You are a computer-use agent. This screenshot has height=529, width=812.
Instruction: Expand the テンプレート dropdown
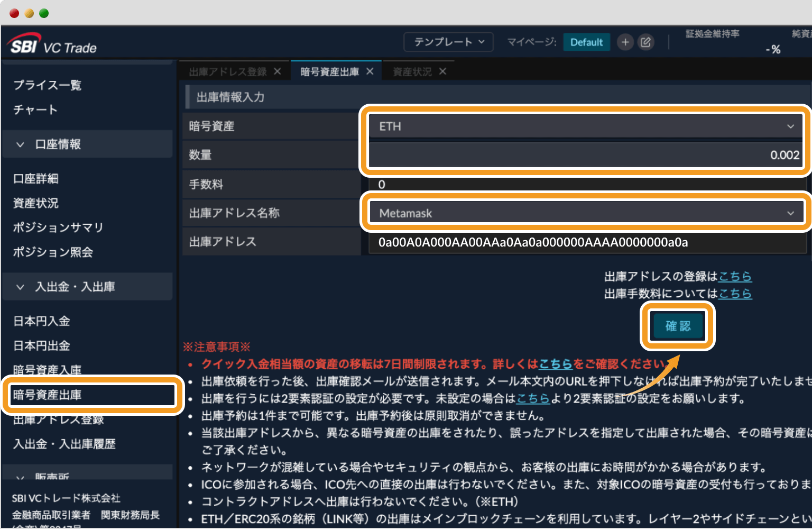pos(448,42)
